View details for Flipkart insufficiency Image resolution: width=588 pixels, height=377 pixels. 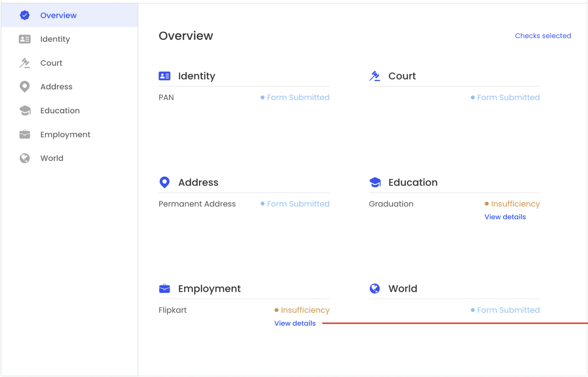coord(295,323)
